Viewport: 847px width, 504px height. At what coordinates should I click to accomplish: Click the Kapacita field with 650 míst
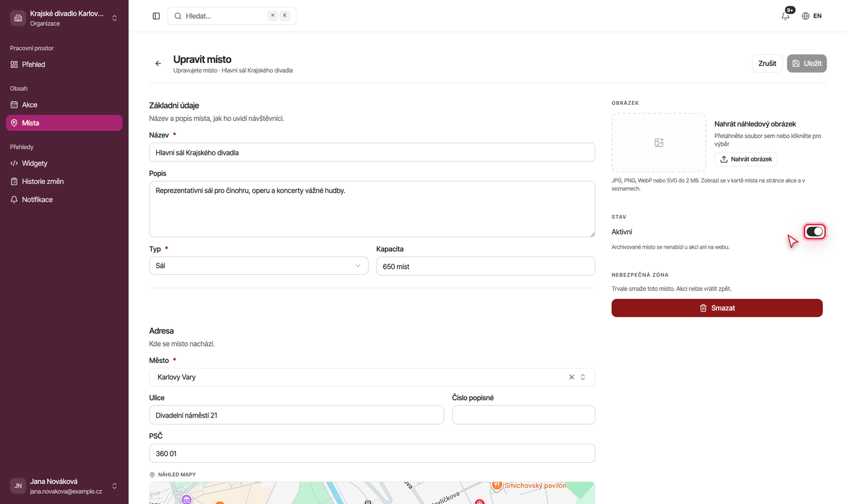coord(486,266)
